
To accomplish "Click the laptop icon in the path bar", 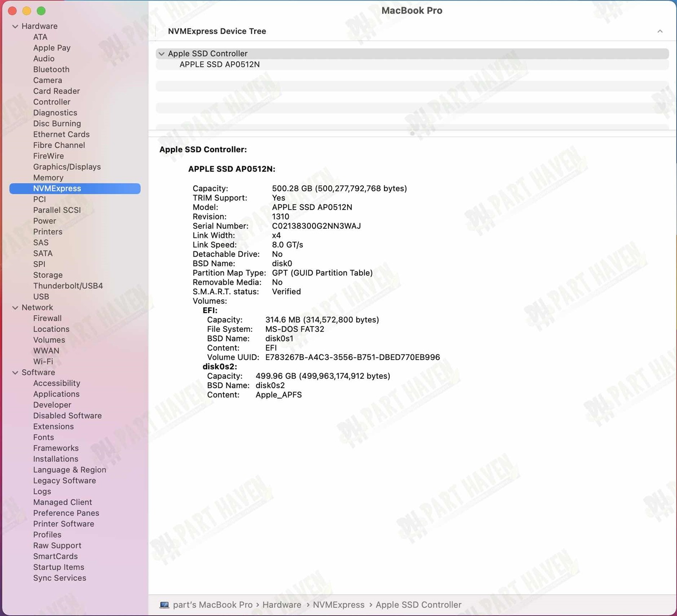I will (164, 605).
